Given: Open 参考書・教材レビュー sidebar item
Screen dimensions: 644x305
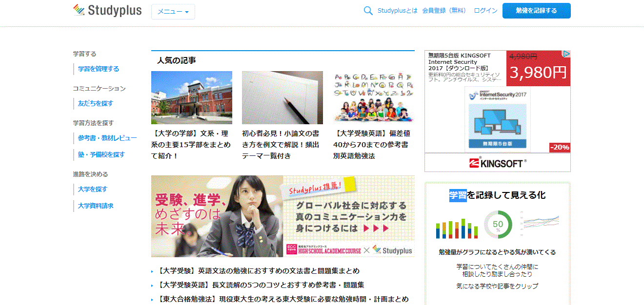Looking at the screenshot, I should tap(107, 138).
